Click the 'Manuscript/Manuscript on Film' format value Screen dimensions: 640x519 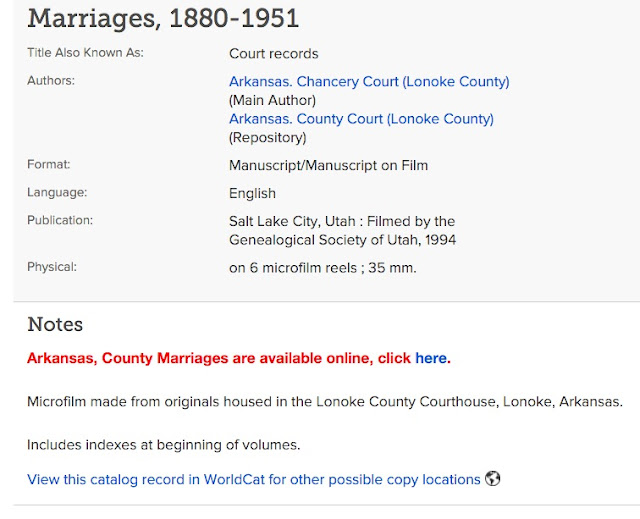coord(329,165)
